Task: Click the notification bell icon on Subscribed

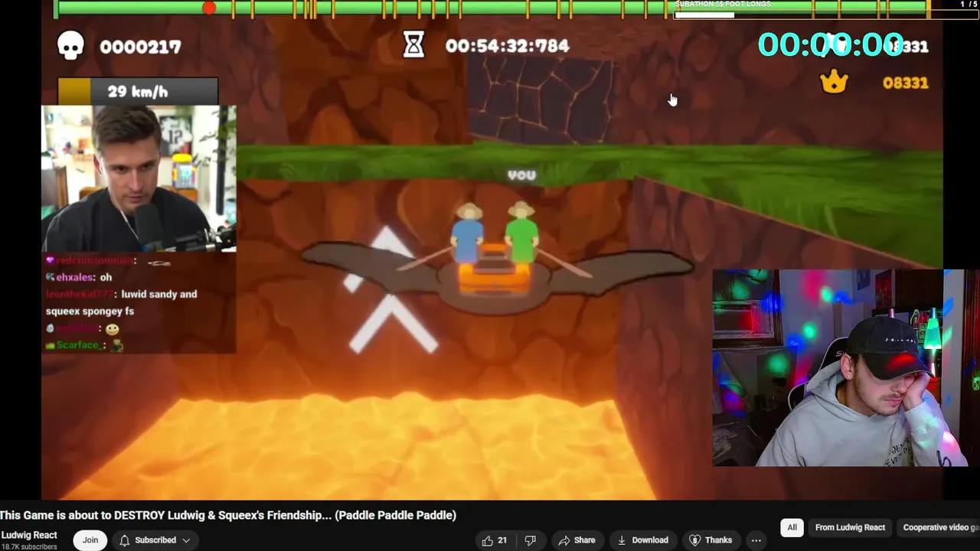Action: pyautogui.click(x=124, y=540)
